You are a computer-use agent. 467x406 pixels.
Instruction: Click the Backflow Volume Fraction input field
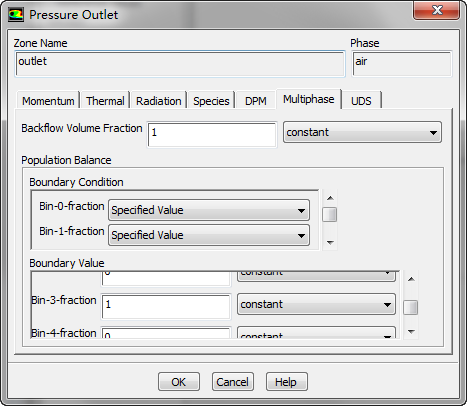(x=212, y=134)
